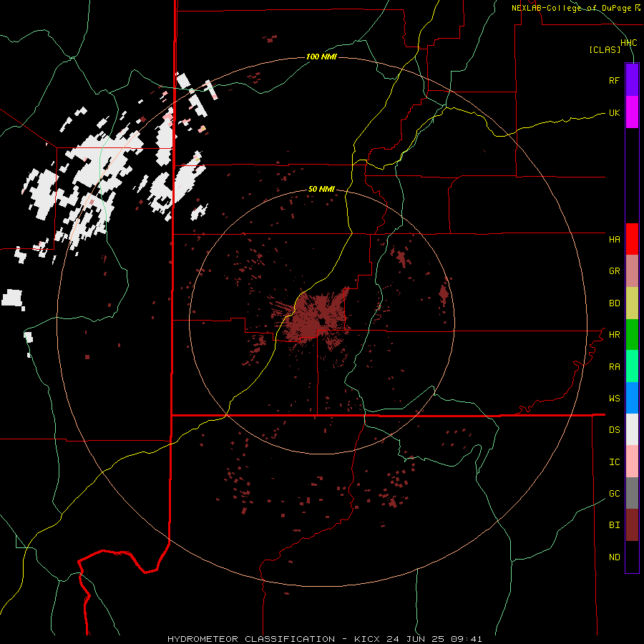Click the 'HHC' product label

[x=629, y=43]
